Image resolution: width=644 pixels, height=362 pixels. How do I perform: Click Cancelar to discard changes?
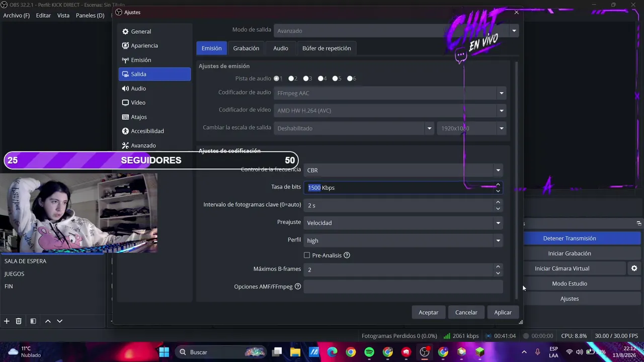pyautogui.click(x=466, y=312)
